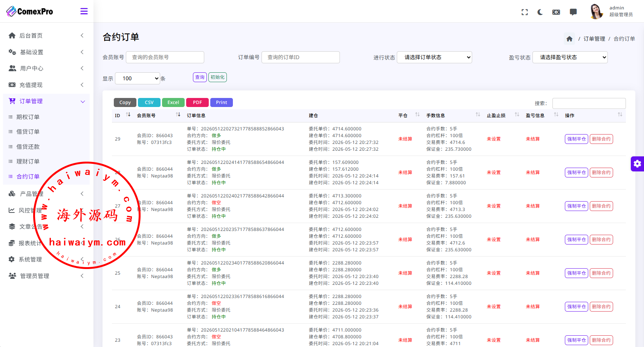This screenshot has height=347, width=644.
Task: Open the rows-per-page 100 dropdown
Action: (138, 78)
